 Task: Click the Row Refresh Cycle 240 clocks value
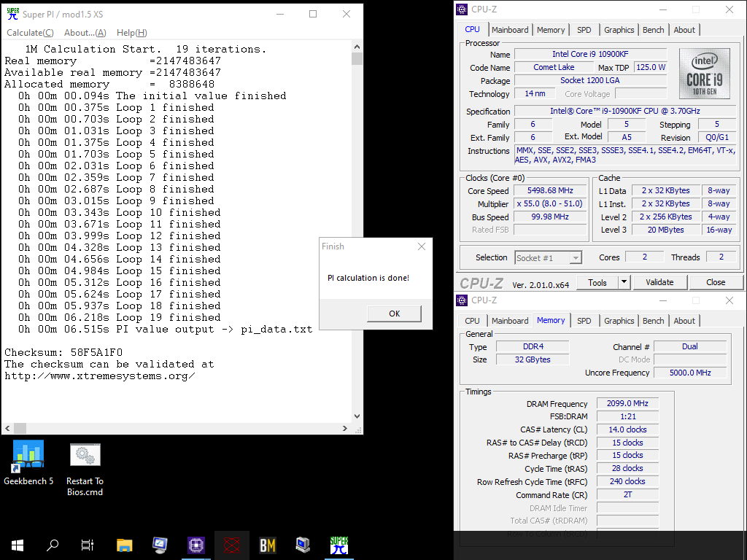(627, 481)
